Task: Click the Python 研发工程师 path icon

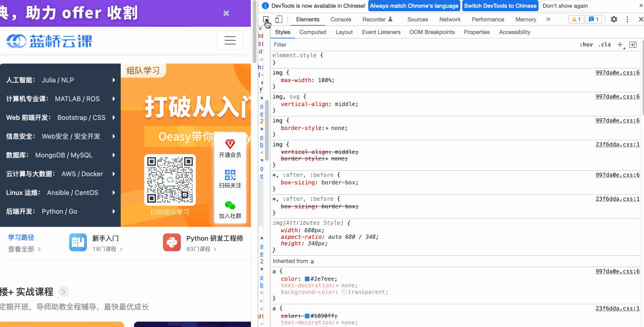Action: point(172,243)
